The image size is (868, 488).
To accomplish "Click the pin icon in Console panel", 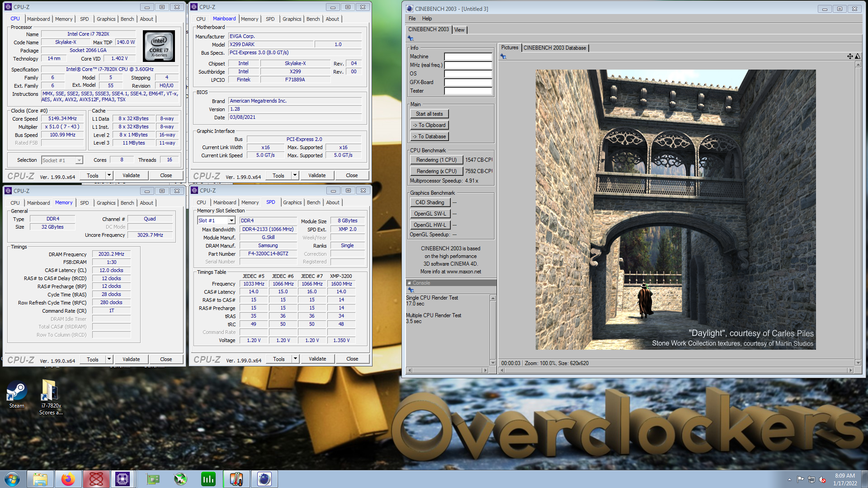I will (x=411, y=290).
